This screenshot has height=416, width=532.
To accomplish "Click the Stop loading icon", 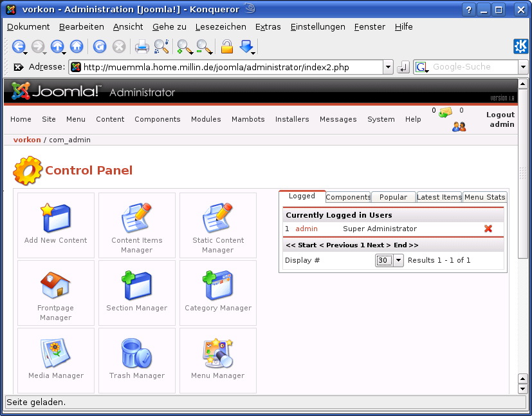I will pyautogui.click(x=119, y=46).
